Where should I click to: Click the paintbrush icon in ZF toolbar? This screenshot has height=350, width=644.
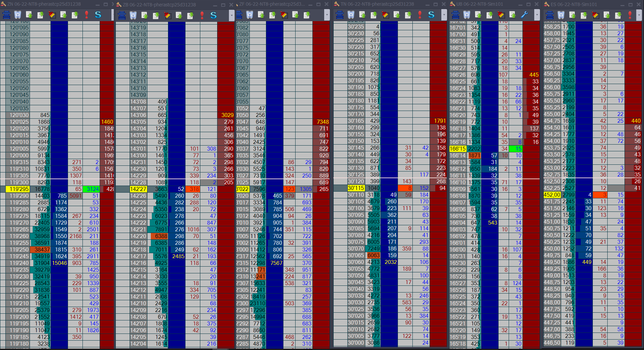(284, 15)
